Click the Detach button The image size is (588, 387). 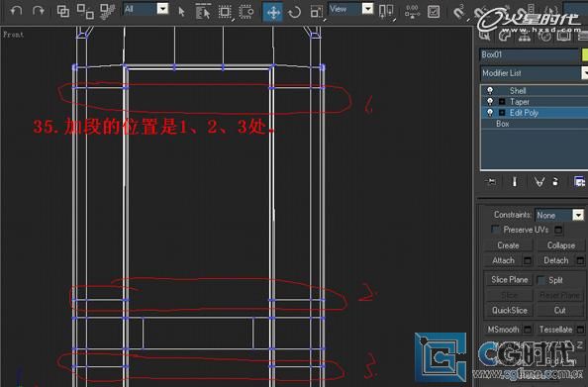pos(555,260)
